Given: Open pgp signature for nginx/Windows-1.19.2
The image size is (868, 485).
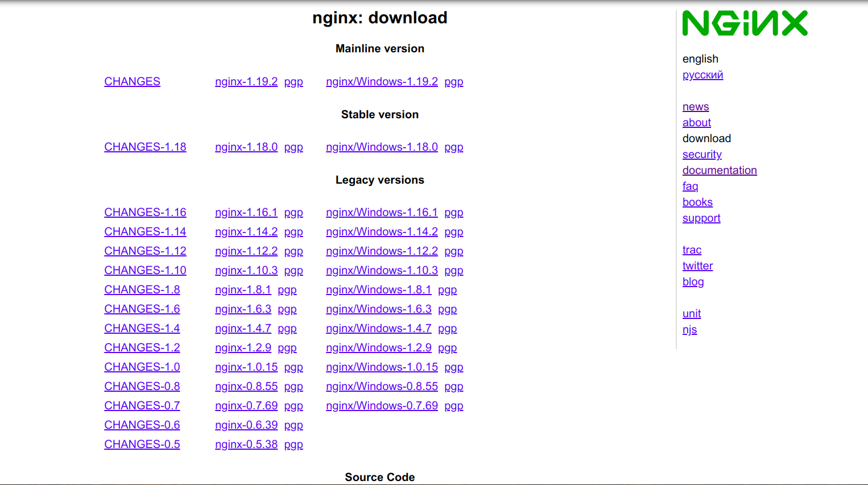Looking at the screenshot, I should tap(454, 82).
